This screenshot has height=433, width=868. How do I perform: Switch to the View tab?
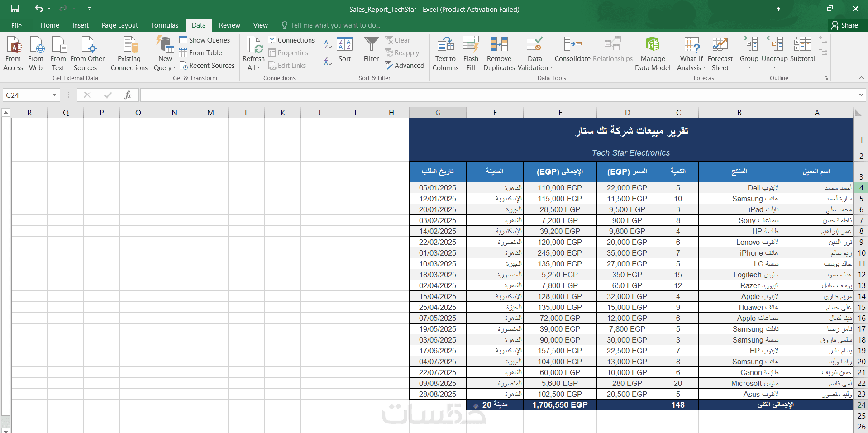[x=261, y=25]
